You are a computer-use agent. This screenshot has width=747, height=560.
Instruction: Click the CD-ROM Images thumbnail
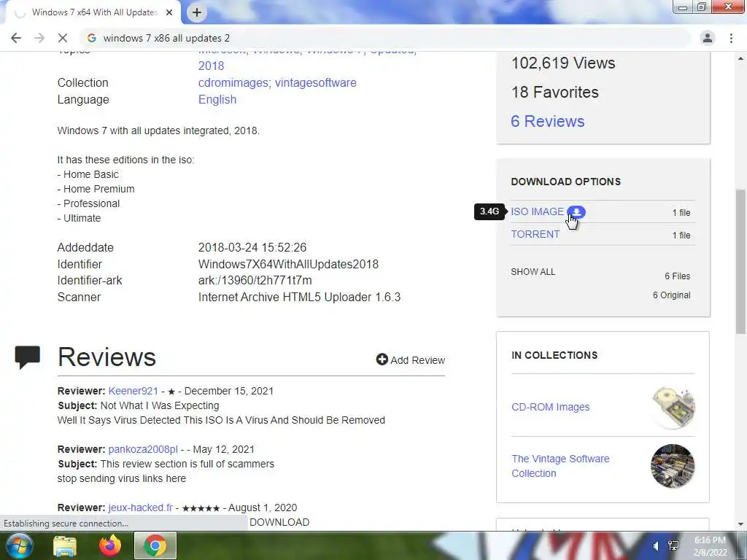tap(673, 407)
